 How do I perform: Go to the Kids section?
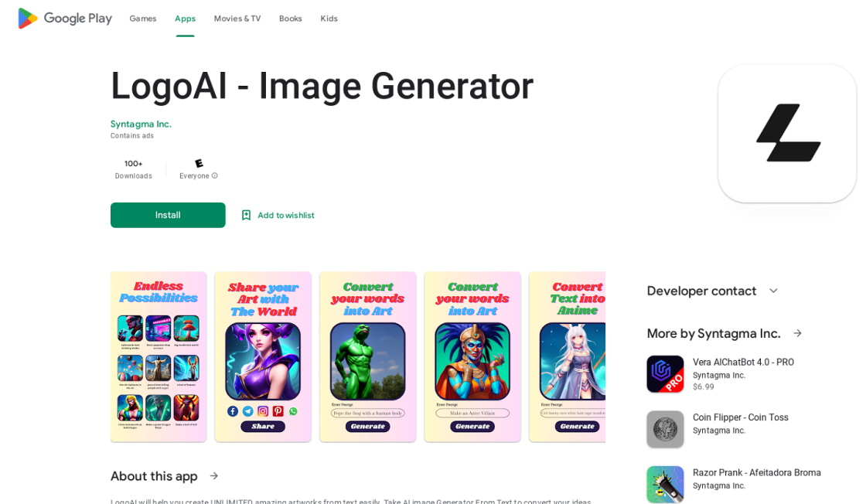(x=329, y=19)
